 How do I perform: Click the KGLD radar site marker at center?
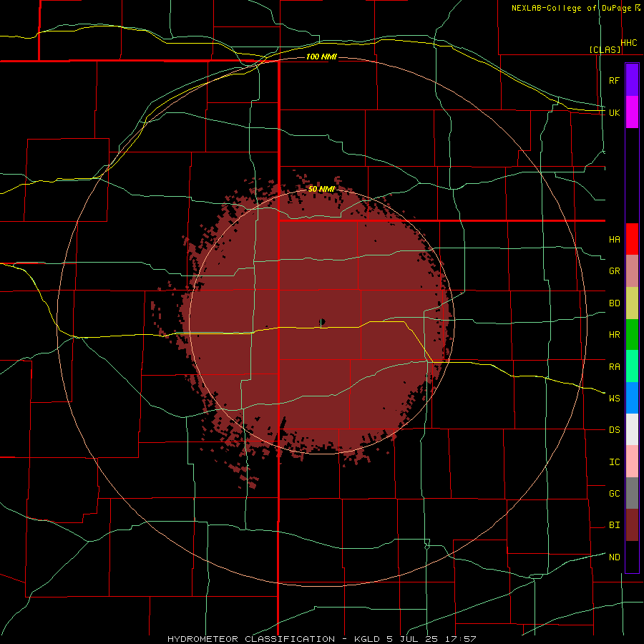click(323, 321)
